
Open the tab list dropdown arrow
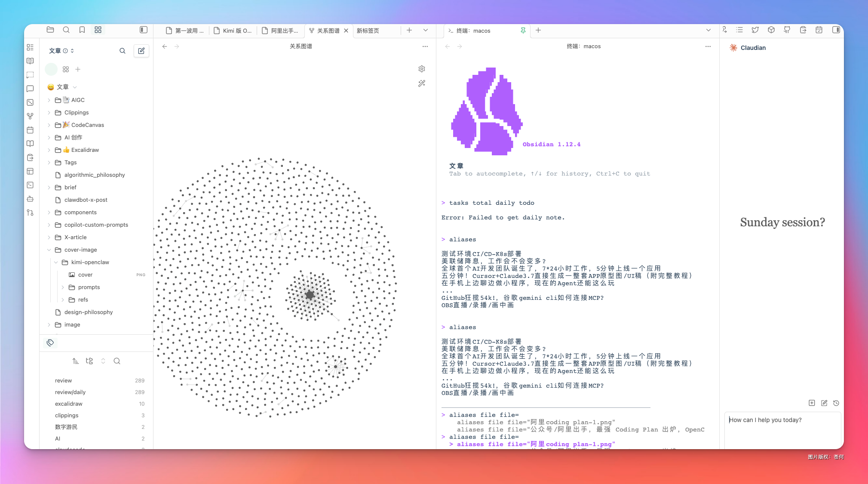coord(425,30)
